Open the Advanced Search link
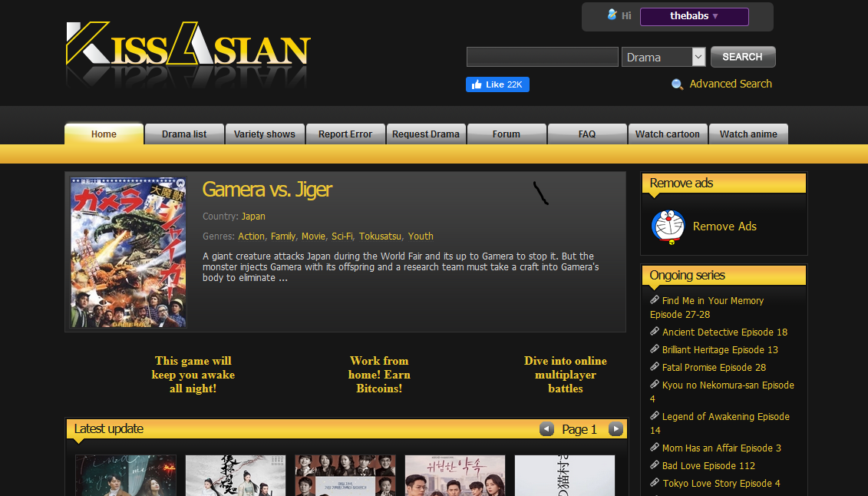The height and width of the screenshot is (496, 868). (x=731, y=84)
